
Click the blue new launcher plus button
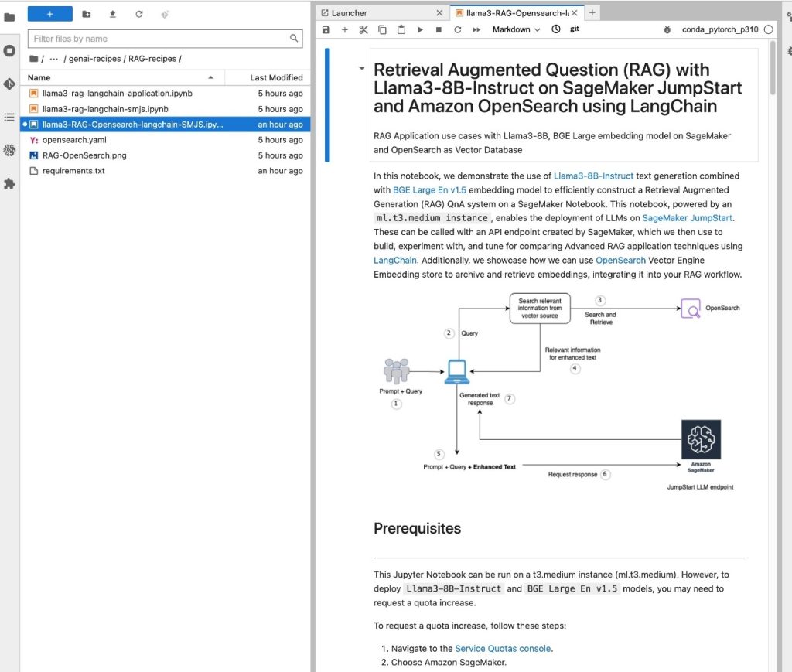50,14
